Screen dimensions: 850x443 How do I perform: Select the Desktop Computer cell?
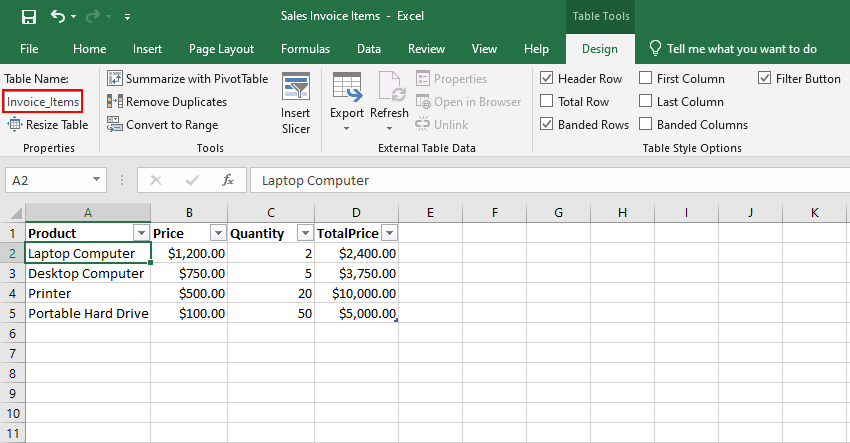(88, 273)
